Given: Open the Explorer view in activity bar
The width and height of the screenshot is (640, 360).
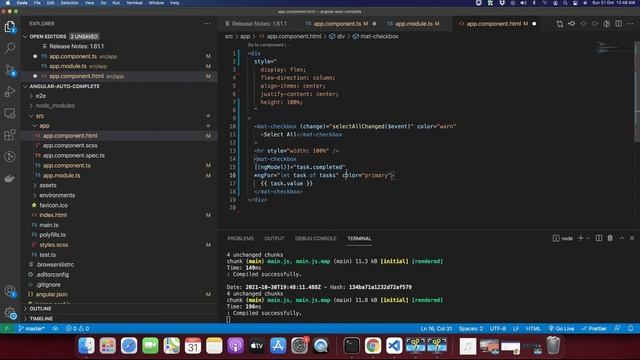Looking at the screenshot, I should (10, 27).
